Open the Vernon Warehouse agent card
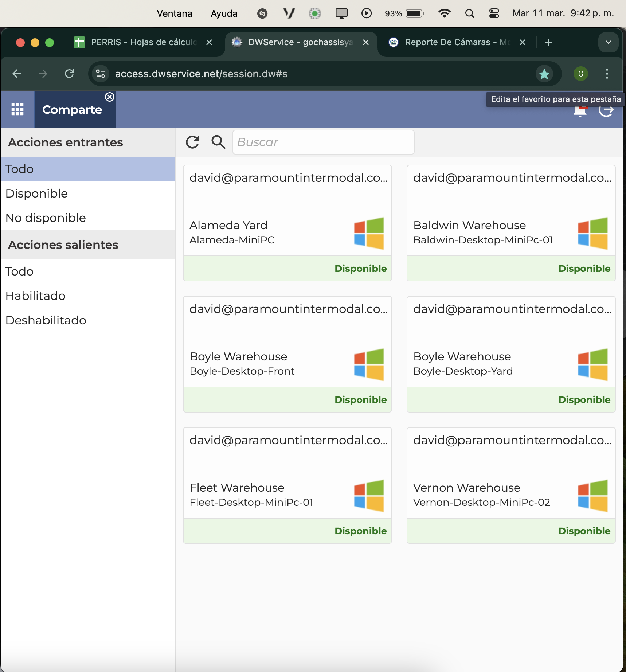 511,485
